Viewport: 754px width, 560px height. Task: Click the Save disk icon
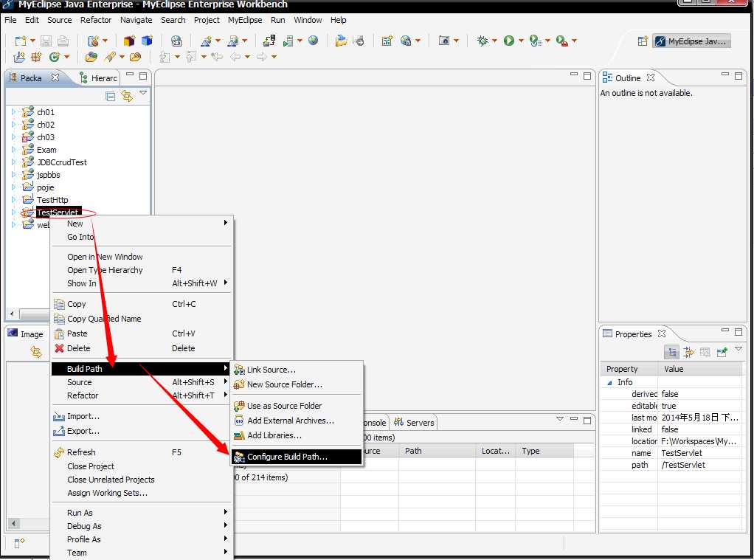point(46,41)
